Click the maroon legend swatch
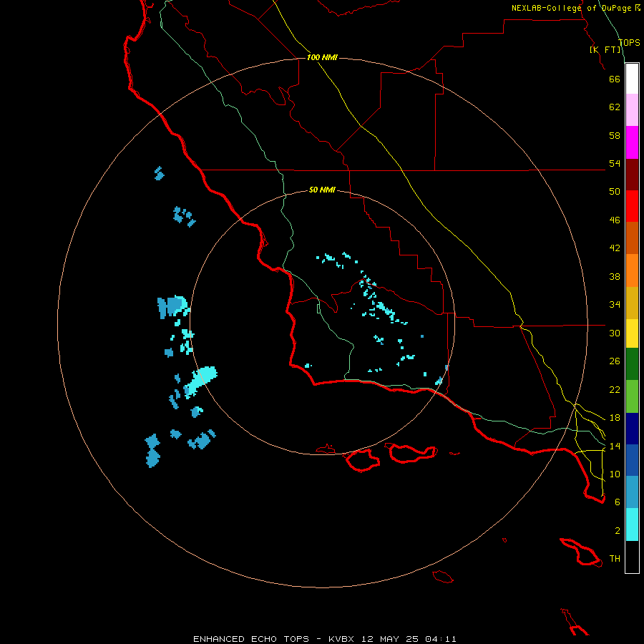This screenshot has width=644, height=644. click(x=632, y=175)
